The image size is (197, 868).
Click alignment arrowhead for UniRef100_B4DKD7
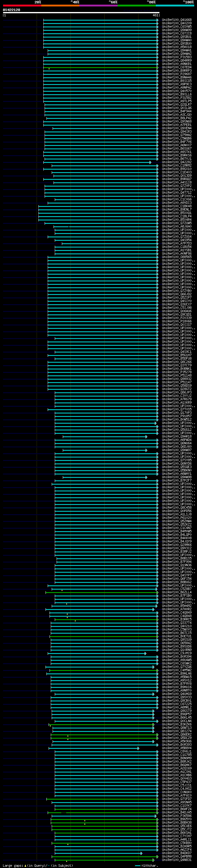(x=141, y=853)
